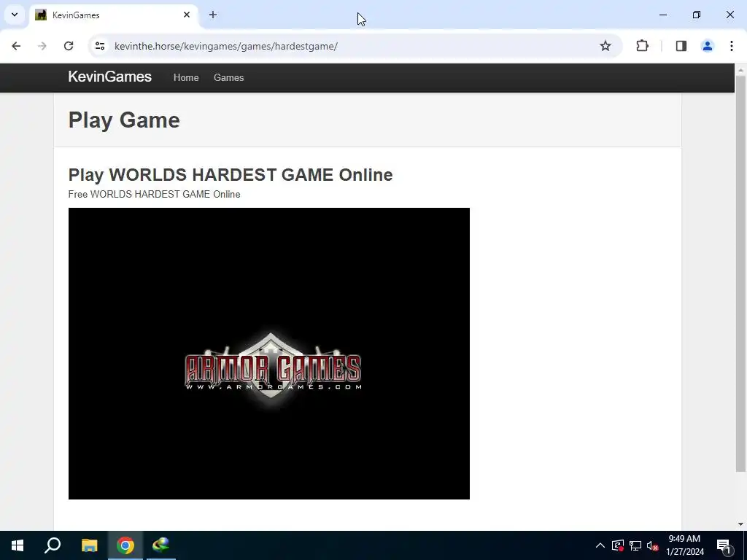Open a new tab with the plus button
This screenshot has height=560, width=747.
click(213, 15)
